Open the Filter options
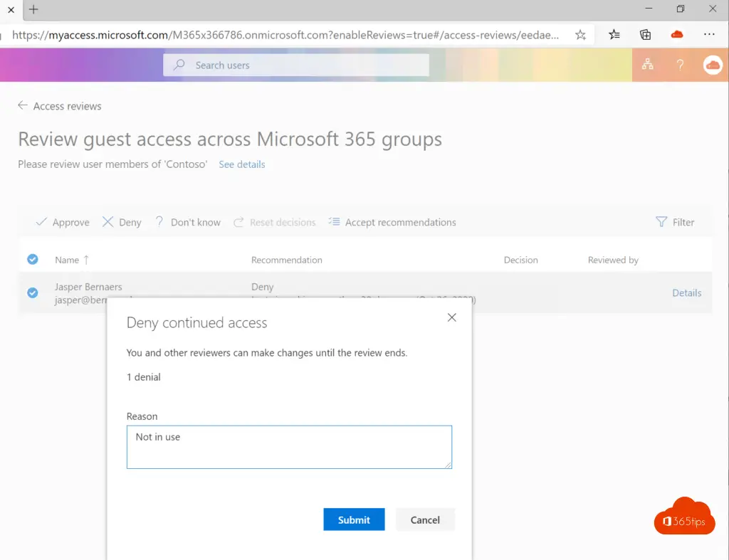Screen dimensions: 729x560 675,222
